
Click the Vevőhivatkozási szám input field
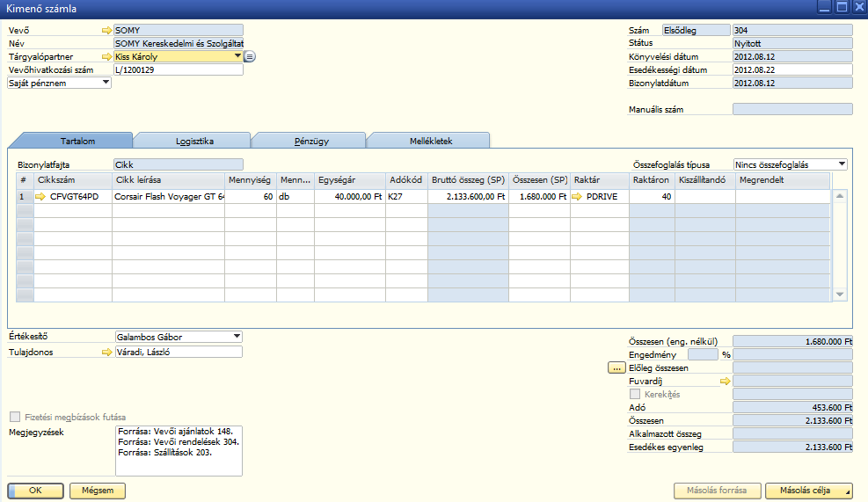point(179,69)
